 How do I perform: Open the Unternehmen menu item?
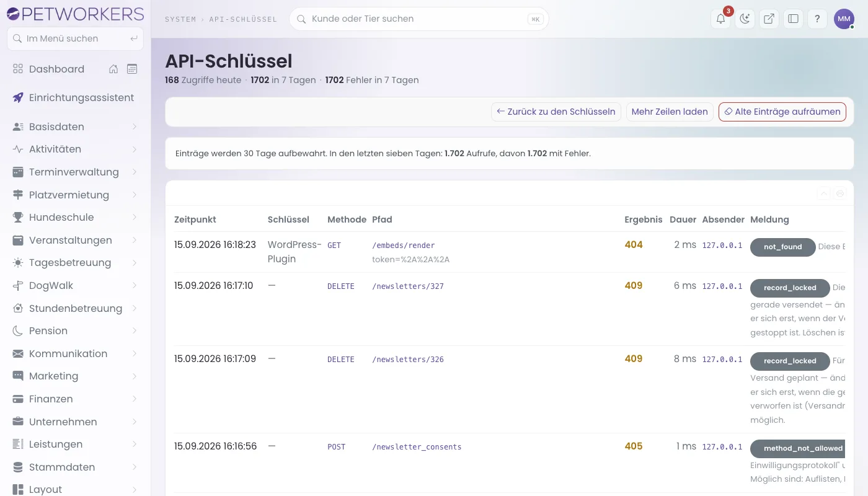75,422
